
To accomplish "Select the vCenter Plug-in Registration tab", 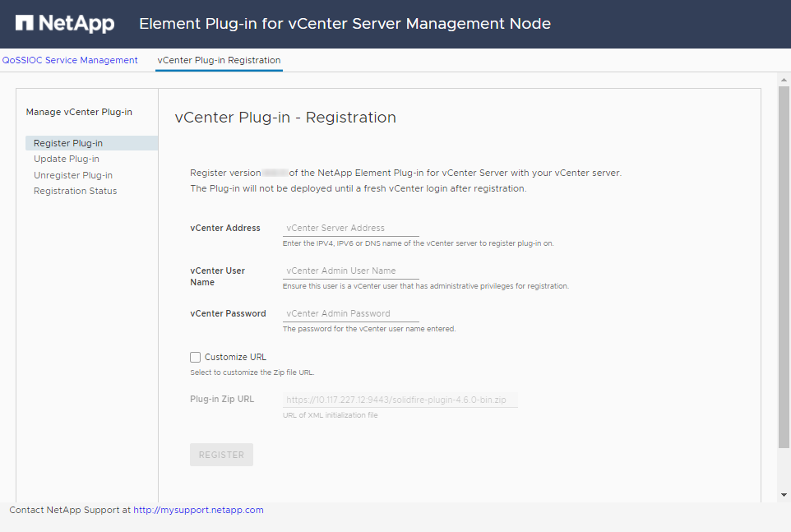I will (x=219, y=60).
